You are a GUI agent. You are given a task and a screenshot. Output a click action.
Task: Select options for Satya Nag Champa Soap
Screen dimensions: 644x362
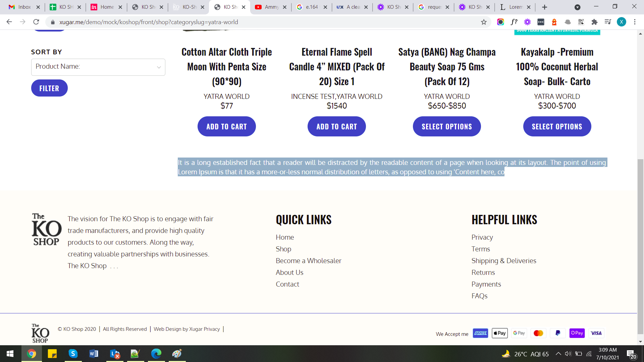(x=447, y=126)
